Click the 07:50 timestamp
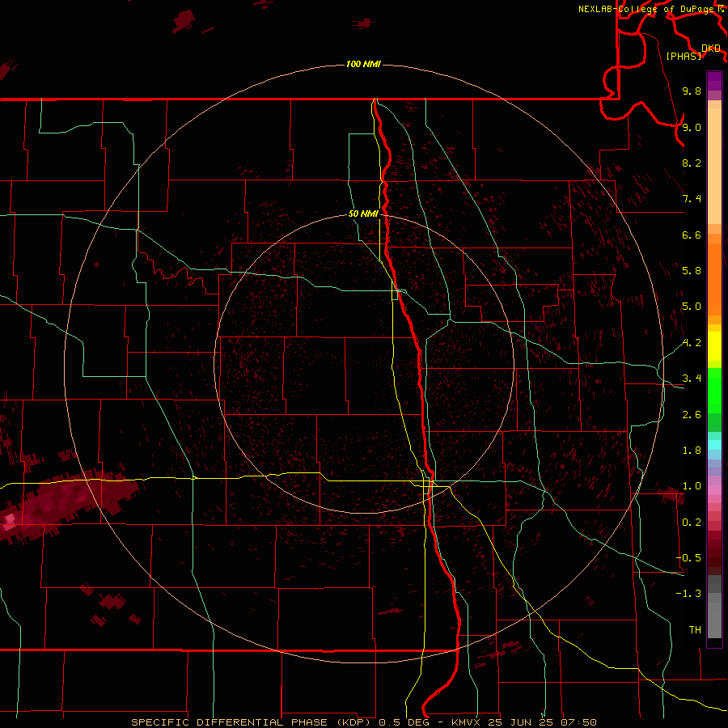Viewport: 728px width, 728px height. click(x=578, y=722)
